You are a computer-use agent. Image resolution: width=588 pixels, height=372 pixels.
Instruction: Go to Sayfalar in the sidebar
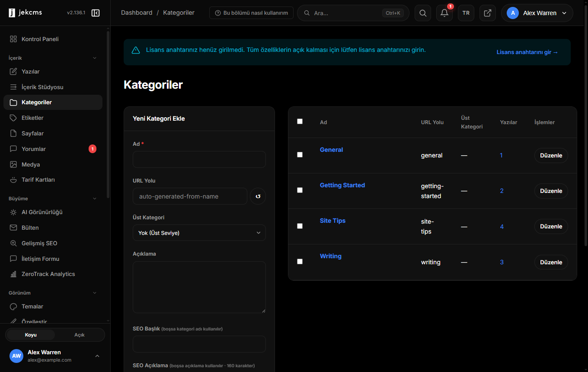[x=53, y=133]
